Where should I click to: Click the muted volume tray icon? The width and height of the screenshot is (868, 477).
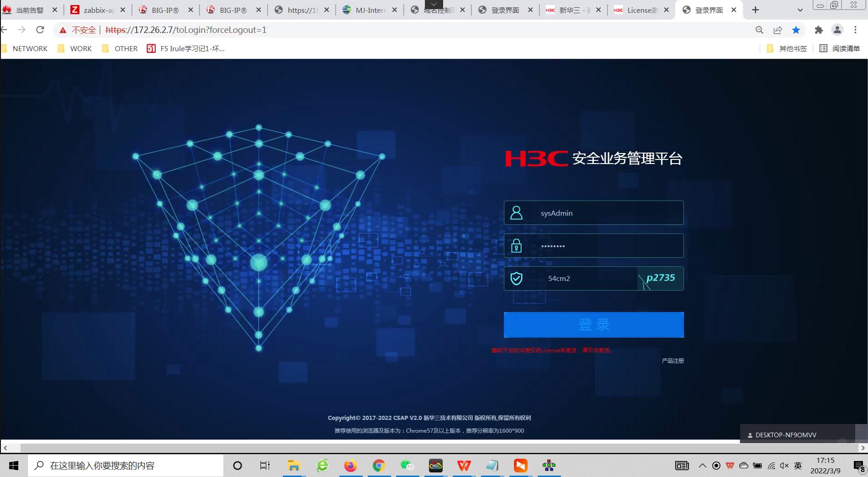[x=784, y=466]
